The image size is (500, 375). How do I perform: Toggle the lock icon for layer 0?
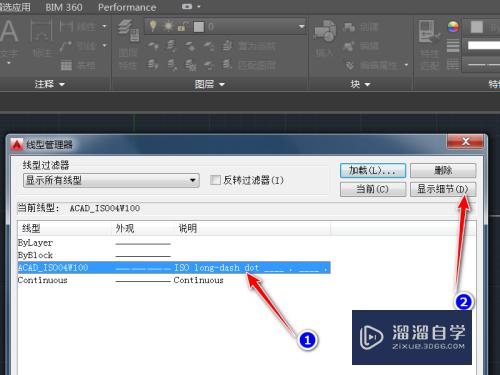click(183, 27)
